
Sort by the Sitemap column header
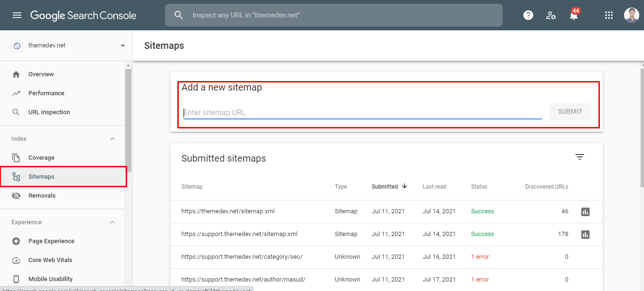(x=192, y=187)
